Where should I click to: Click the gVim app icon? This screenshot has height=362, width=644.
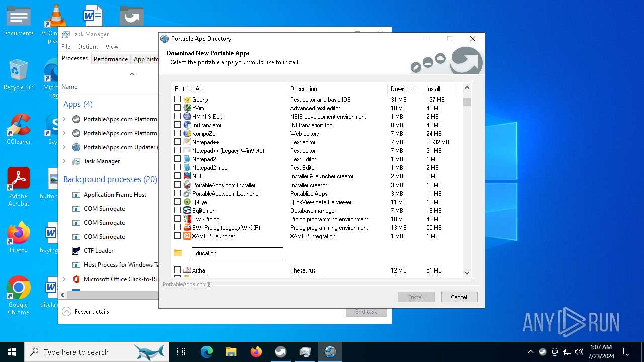click(x=187, y=108)
